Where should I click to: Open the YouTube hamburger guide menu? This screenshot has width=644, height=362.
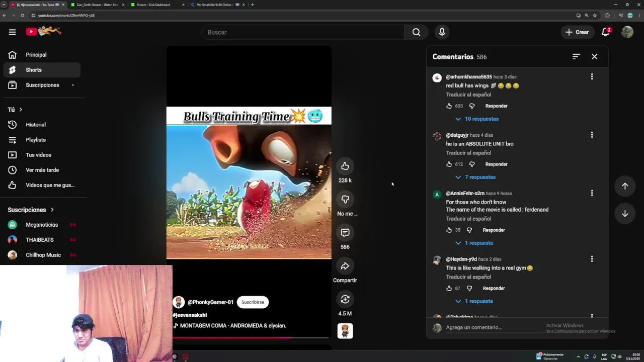coord(12,32)
